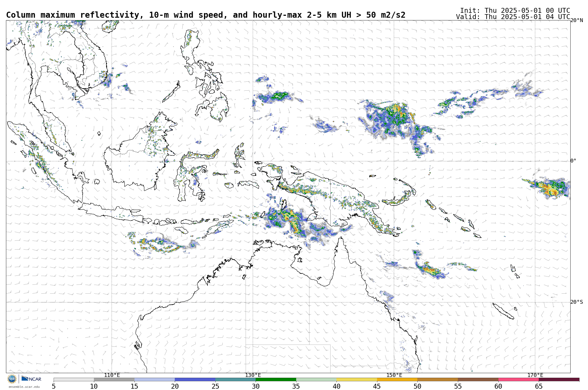The height and width of the screenshot is (390, 588).
Task: Click colorbar tick label 65
Action: (x=539, y=386)
